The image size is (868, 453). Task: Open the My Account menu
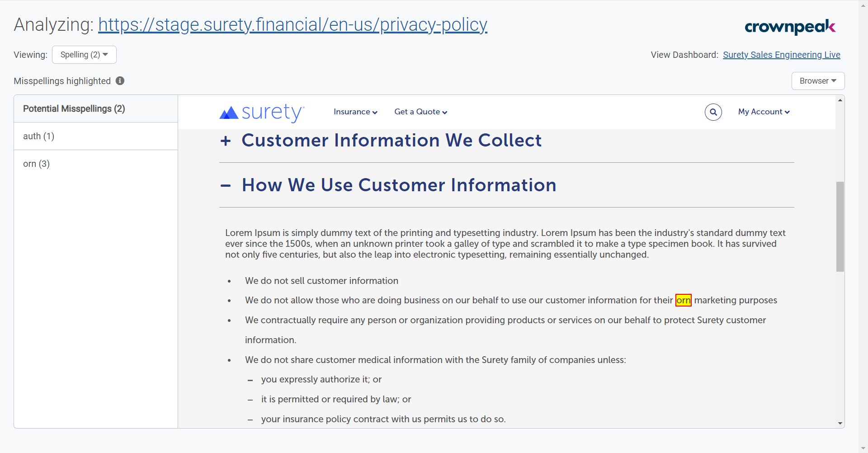pos(764,112)
